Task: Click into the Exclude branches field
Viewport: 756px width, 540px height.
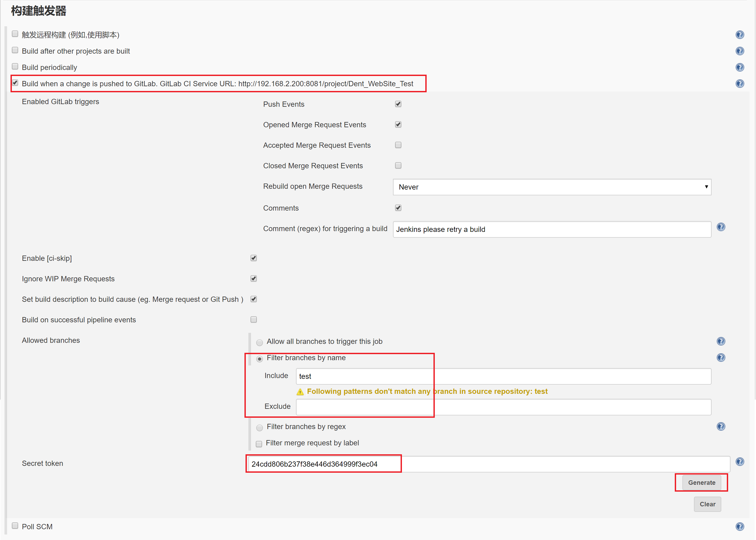Action: point(503,407)
